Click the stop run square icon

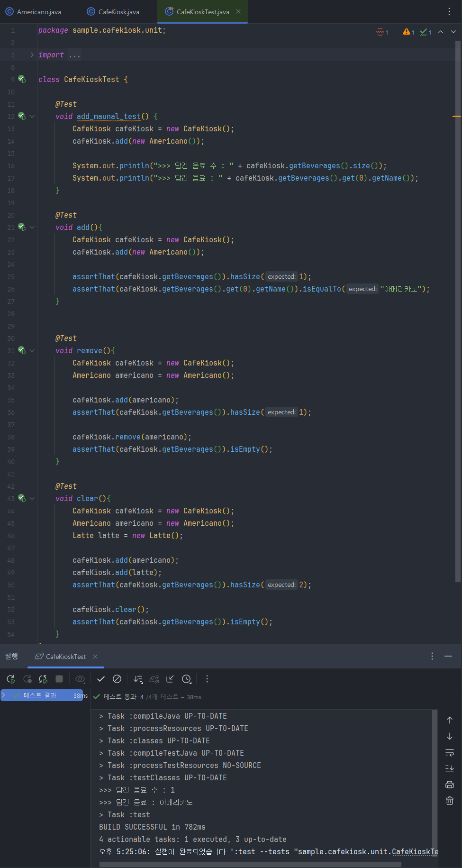tap(59, 679)
